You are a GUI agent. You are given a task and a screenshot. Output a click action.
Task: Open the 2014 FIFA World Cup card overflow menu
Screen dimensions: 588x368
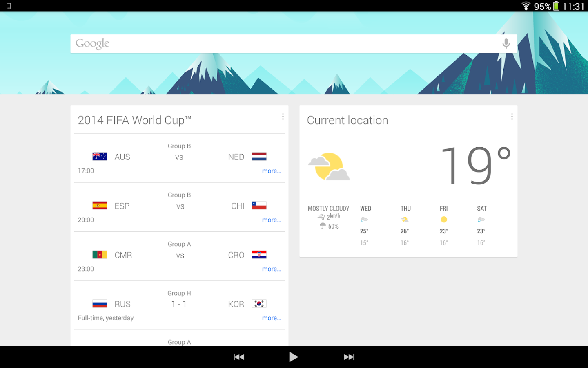[283, 117]
